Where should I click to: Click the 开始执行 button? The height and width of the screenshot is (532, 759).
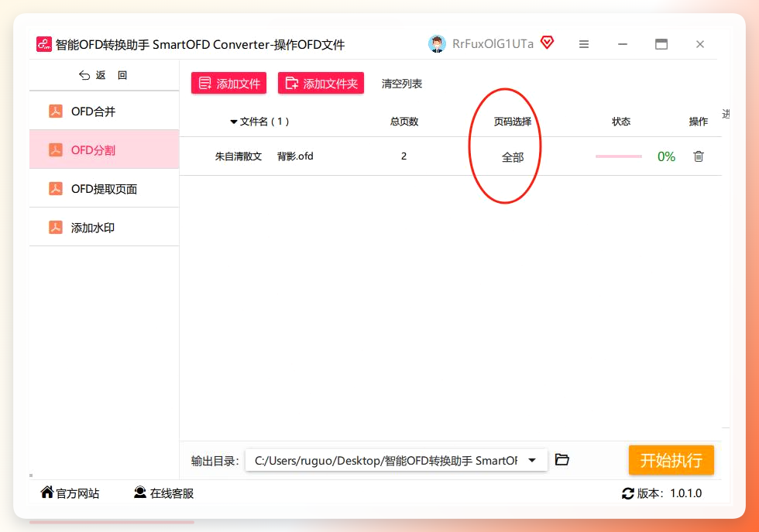[671, 460]
